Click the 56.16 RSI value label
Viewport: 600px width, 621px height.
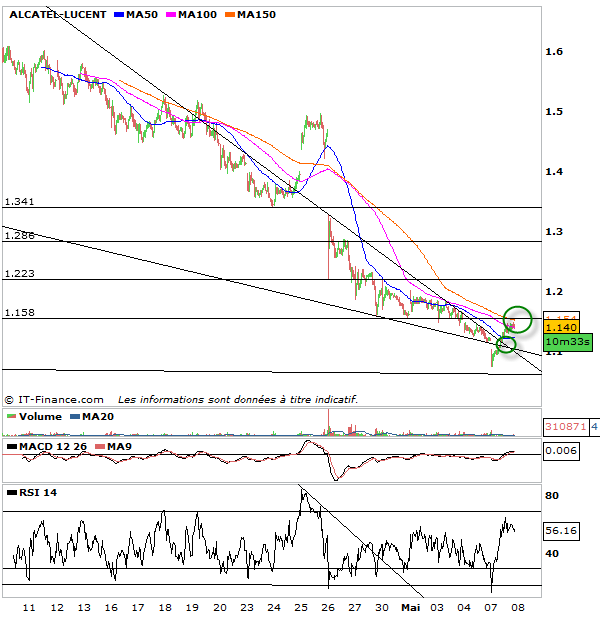(559, 533)
